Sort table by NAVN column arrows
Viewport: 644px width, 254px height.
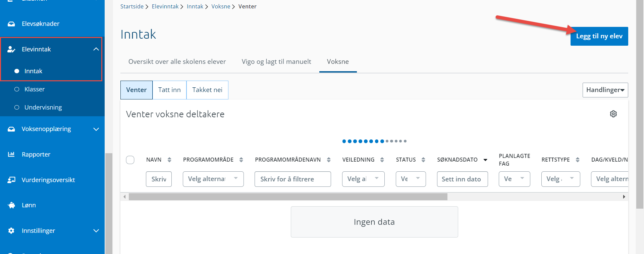click(x=169, y=160)
